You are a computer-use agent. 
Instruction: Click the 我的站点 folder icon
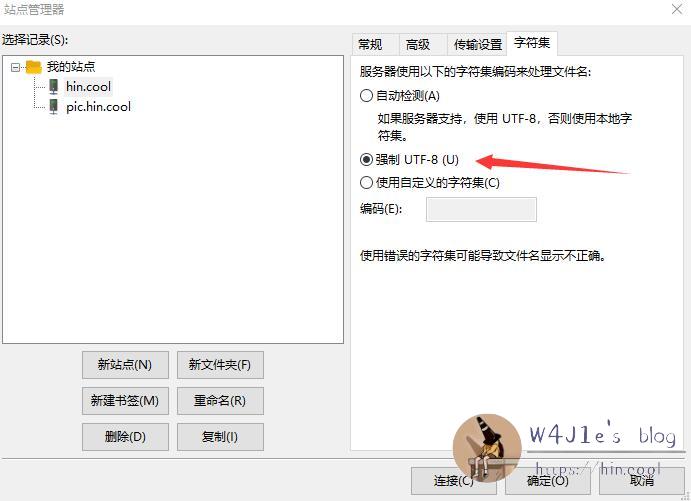33,67
